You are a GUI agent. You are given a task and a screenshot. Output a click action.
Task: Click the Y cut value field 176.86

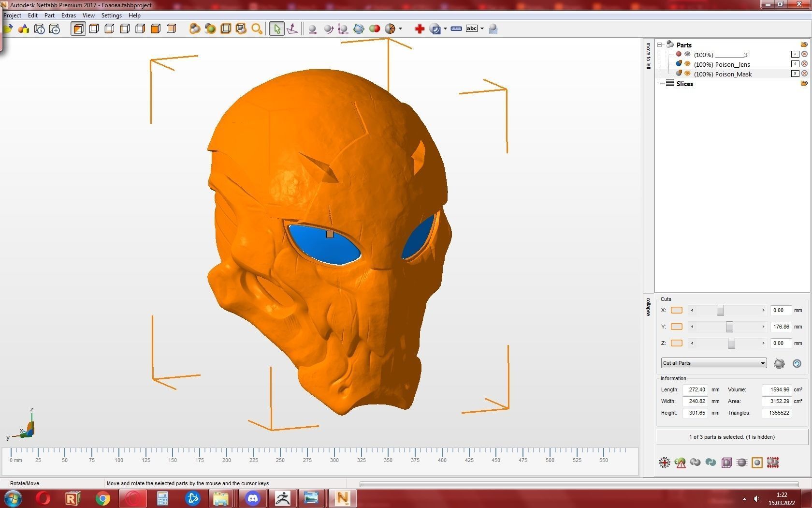pos(781,327)
